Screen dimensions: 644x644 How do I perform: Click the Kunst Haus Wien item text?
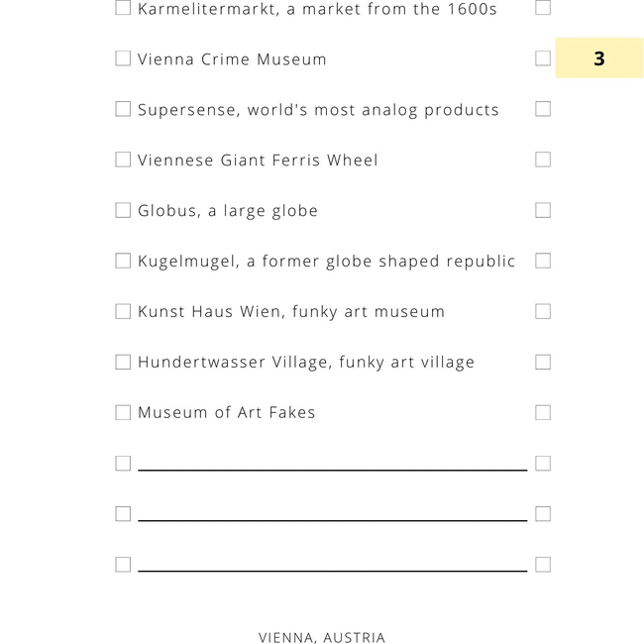[291, 312]
